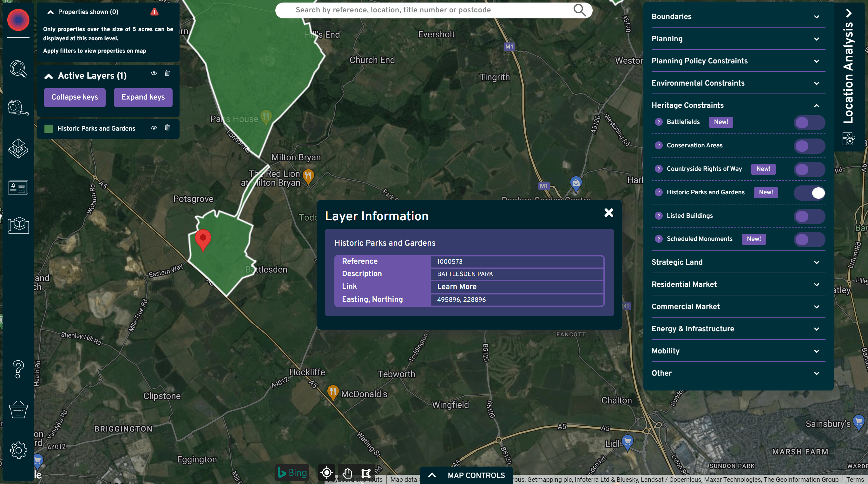Screen dimensions: 868x484
Task: Select the measuring tape tool in the sidebar
Action: [18, 108]
